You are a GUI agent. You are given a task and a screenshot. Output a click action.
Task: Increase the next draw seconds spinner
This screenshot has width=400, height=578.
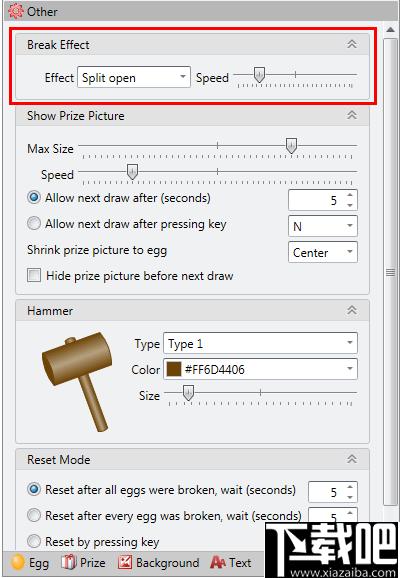350,195
